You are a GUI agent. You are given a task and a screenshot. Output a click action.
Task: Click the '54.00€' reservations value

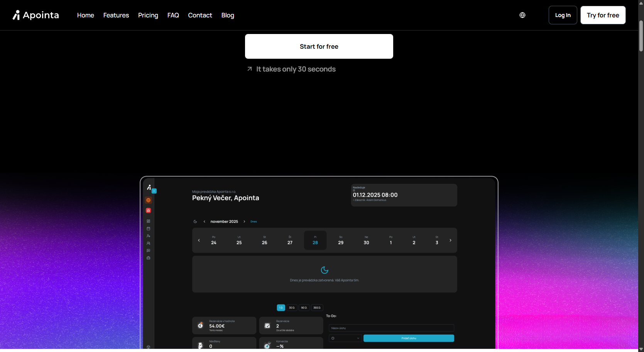(x=217, y=326)
